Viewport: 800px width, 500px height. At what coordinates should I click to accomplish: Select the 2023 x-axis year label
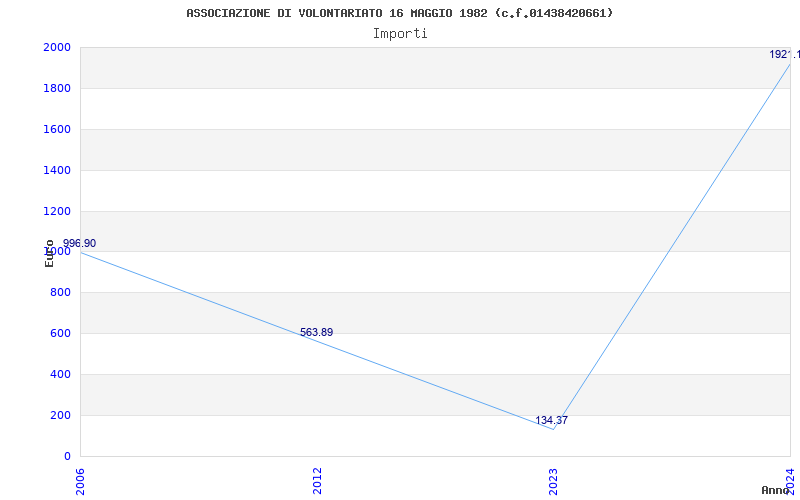(x=554, y=481)
